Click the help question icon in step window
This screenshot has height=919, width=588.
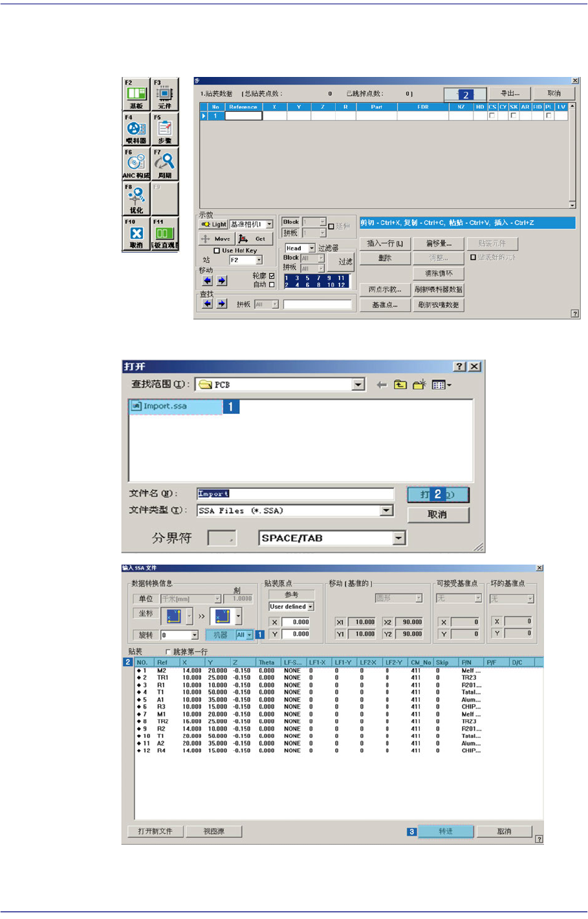(x=574, y=314)
